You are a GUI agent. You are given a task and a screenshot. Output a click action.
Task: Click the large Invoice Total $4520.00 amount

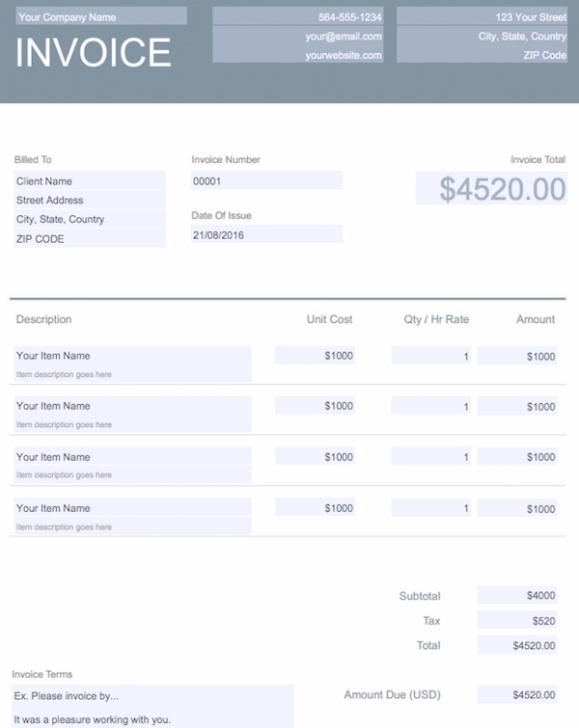[x=491, y=189]
